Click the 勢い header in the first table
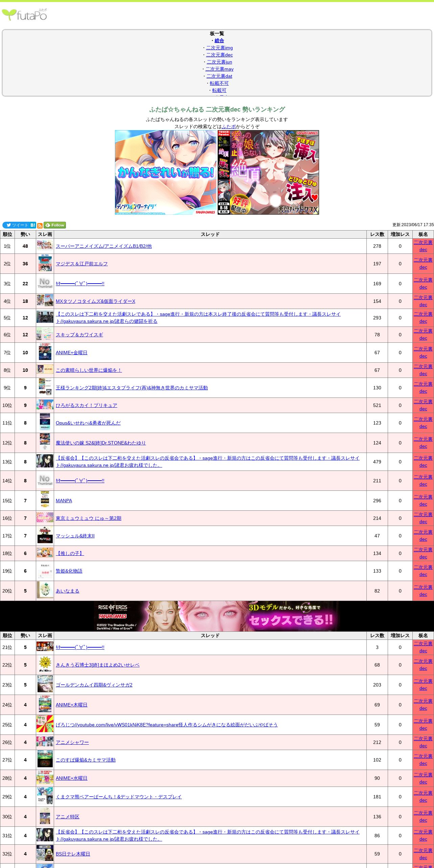The height and width of the screenshot is (868, 434). (25, 234)
